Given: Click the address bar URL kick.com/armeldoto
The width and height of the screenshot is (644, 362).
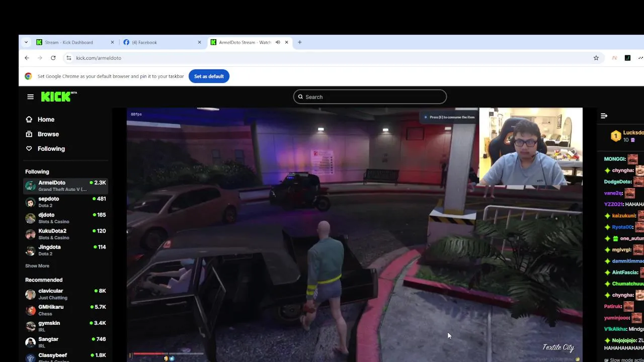Looking at the screenshot, I should (99, 58).
